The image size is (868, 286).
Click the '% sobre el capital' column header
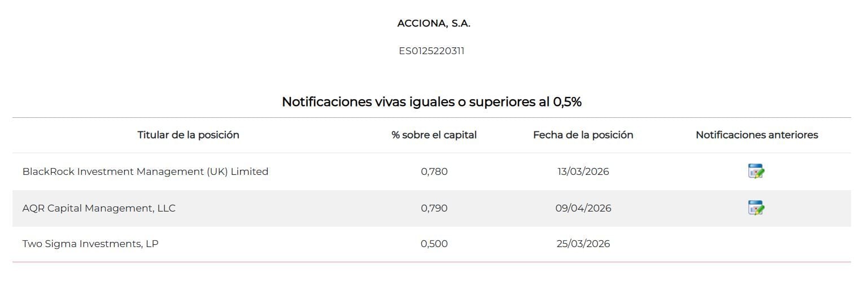click(x=434, y=135)
